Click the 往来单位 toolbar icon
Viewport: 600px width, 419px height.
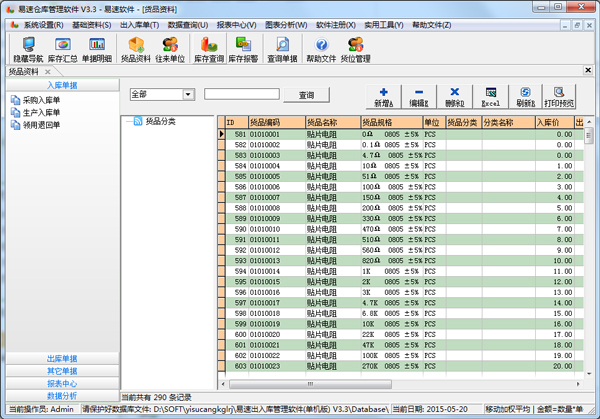tap(168, 49)
